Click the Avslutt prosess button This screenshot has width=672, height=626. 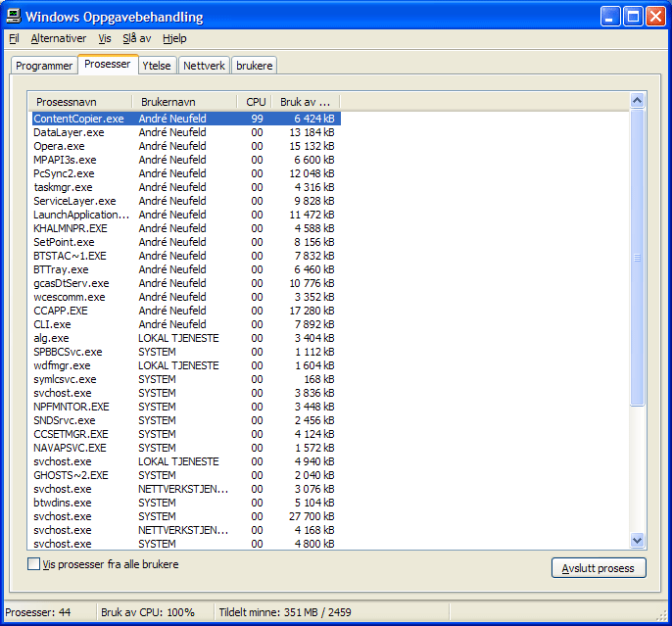(599, 568)
